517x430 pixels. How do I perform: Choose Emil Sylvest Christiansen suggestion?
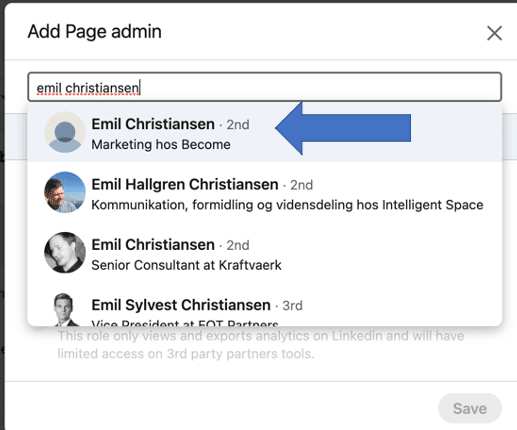point(265,308)
